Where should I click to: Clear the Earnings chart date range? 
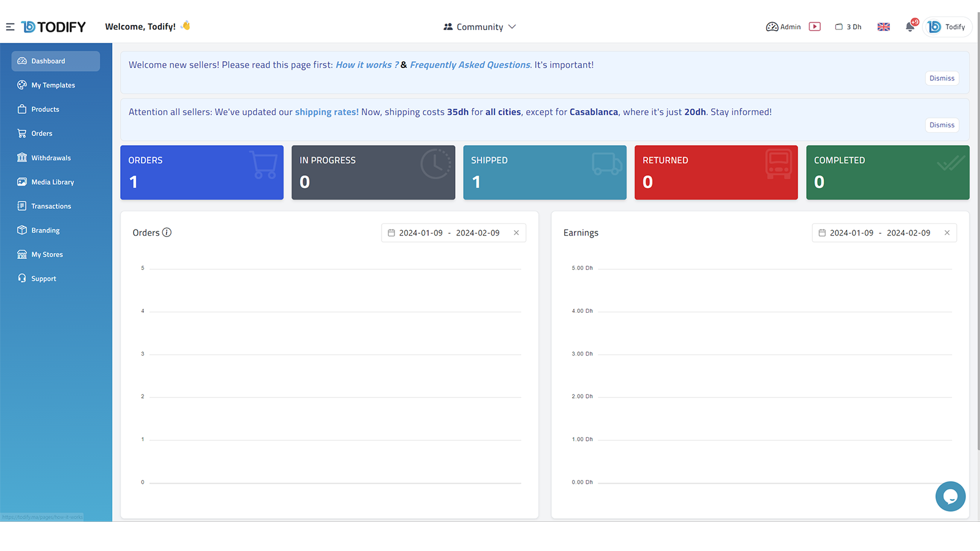tap(947, 233)
